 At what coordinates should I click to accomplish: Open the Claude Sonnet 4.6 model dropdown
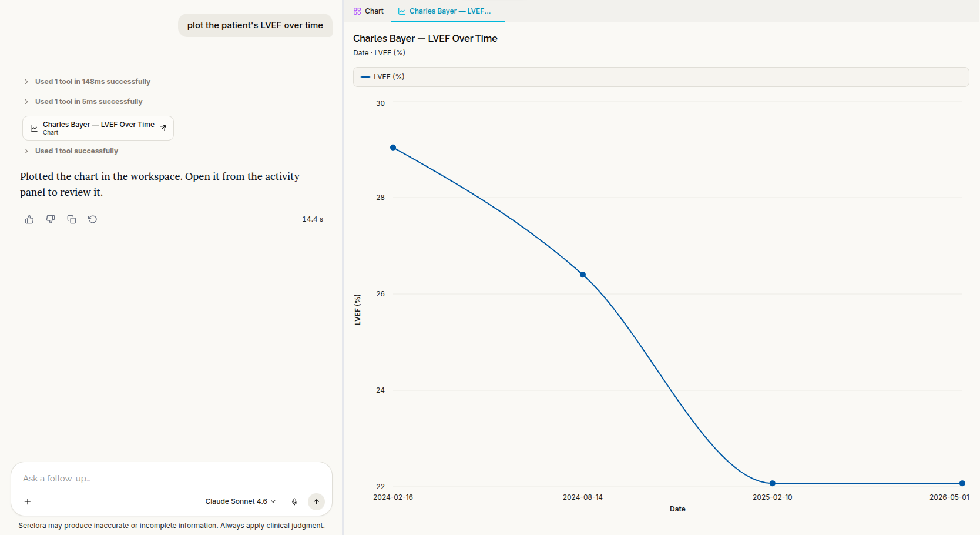pos(240,501)
